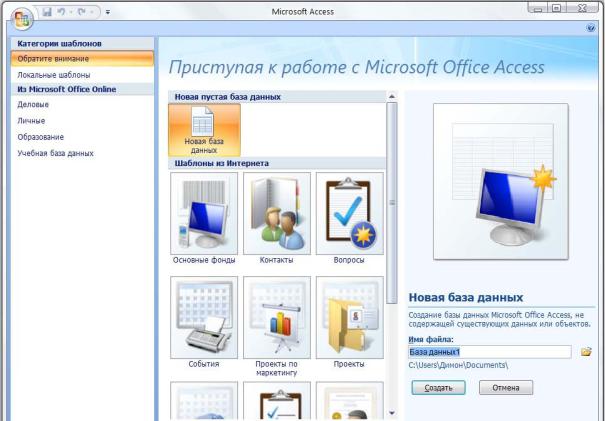Image resolution: width=605 pixels, height=421 pixels.
Task: Click the template scrollbar down arrow
Action: tap(392, 413)
